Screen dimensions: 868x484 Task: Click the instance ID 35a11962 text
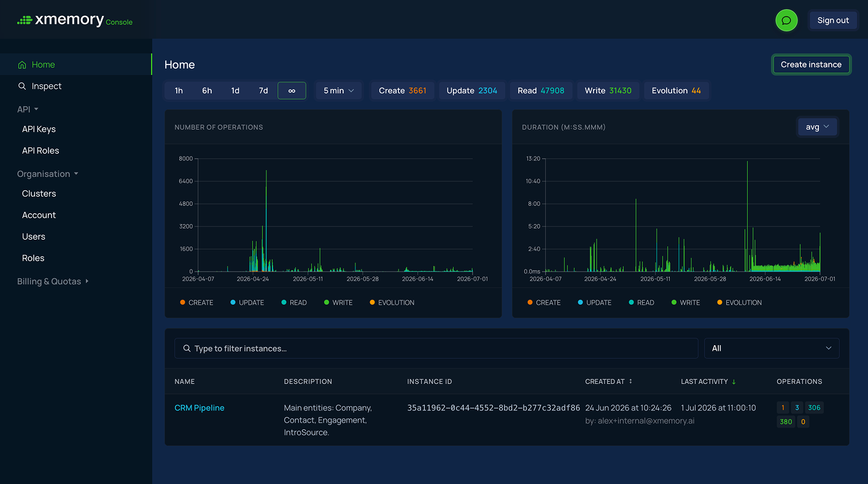tap(494, 408)
